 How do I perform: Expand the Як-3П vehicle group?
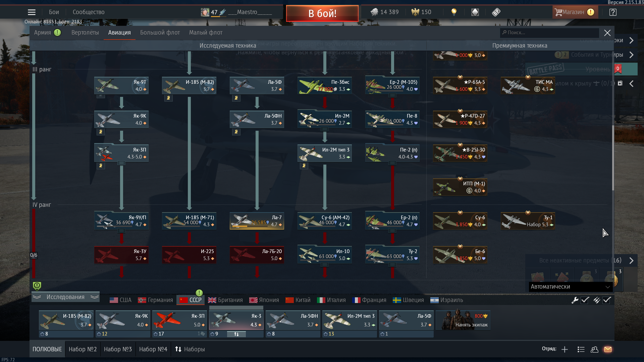[121, 163]
